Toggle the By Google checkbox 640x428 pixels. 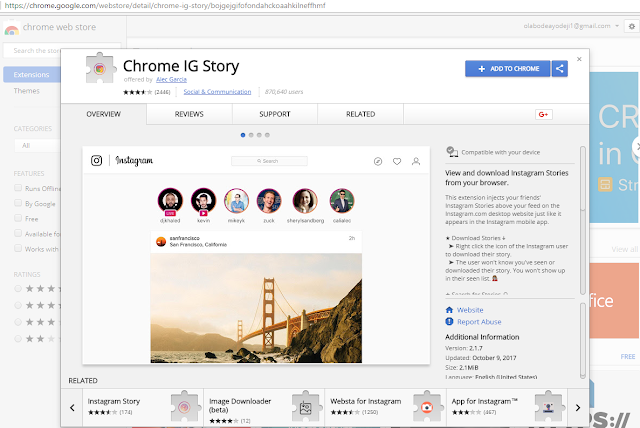(18, 203)
